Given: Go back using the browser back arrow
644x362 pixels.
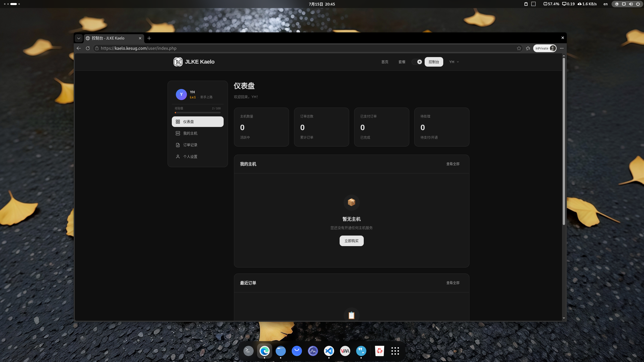Looking at the screenshot, I should (79, 48).
